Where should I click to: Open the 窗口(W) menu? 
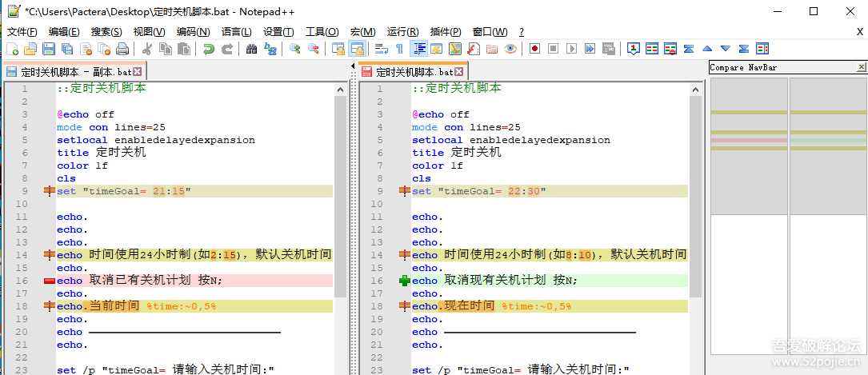pyautogui.click(x=490, y=31)
